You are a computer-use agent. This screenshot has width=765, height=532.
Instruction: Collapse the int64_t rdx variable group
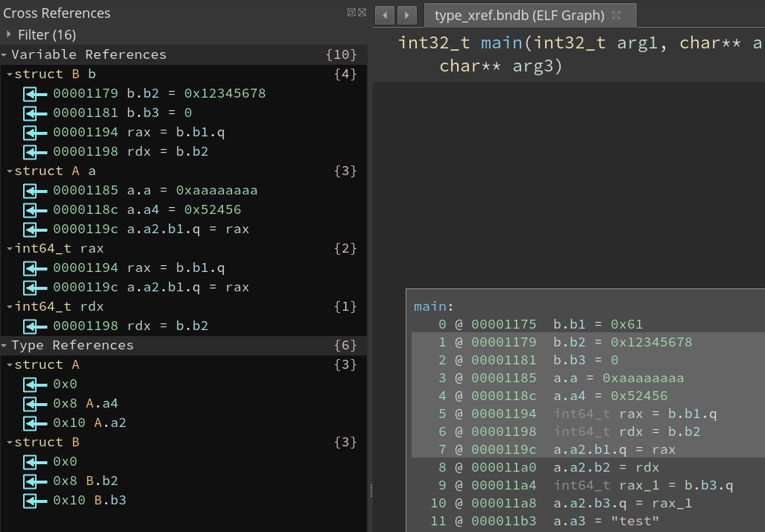9,306
